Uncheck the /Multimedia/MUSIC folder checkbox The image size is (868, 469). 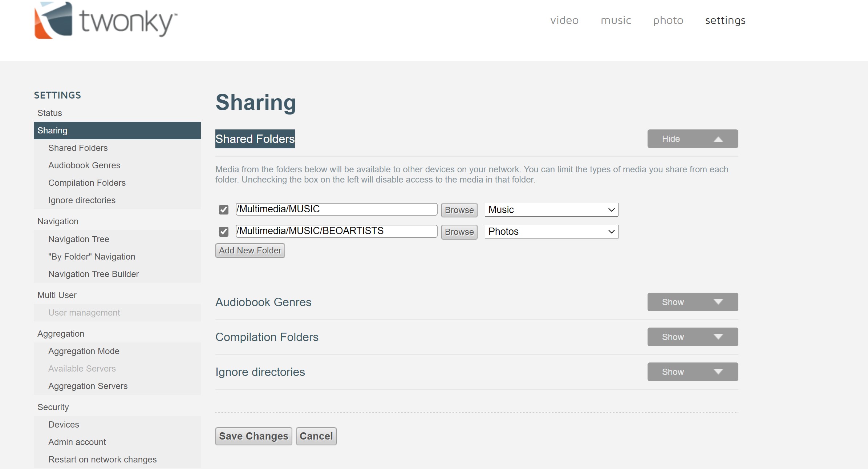coord(224,210)
